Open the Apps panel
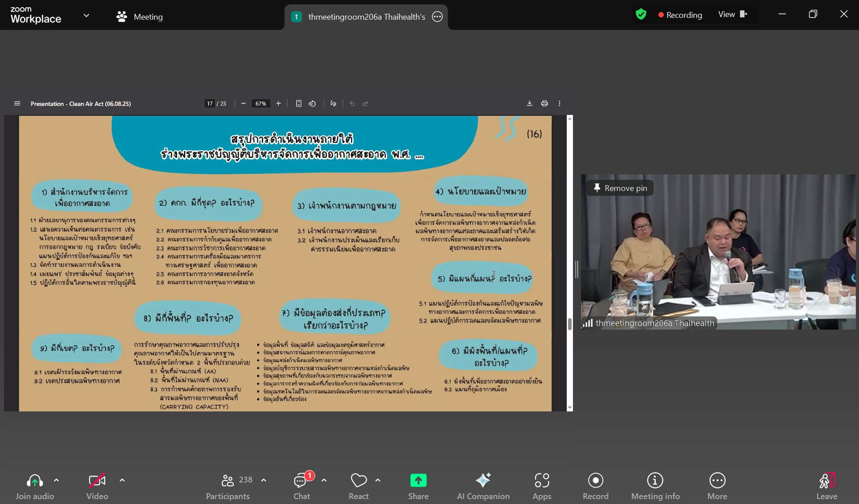Image resolution: width=859 pixels, height=504 pixels. point(542,486)
